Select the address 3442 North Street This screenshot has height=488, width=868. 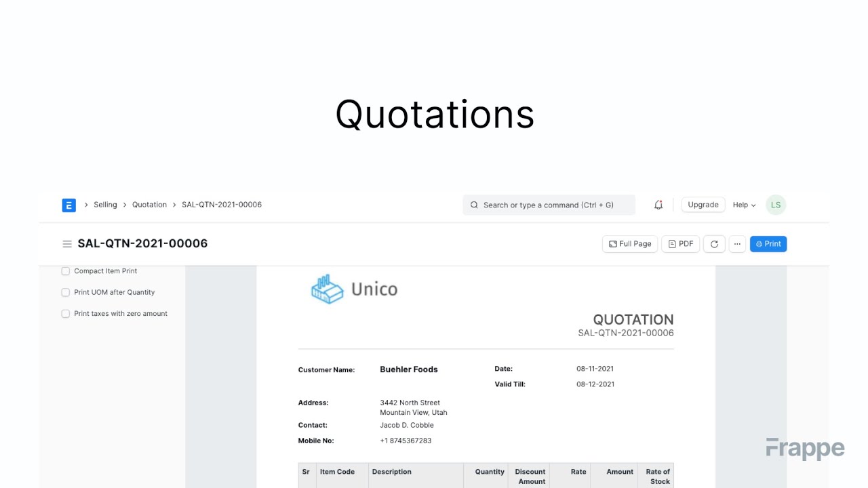[410, 403]
